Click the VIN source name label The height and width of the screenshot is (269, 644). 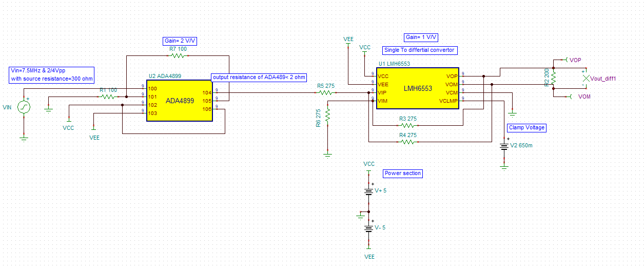click(7, 107)
